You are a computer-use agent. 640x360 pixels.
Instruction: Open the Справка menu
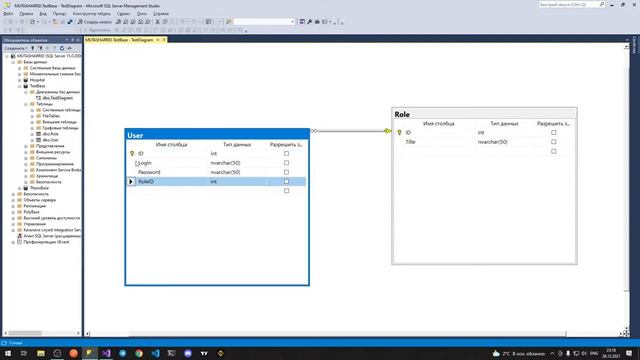(161, 13)
